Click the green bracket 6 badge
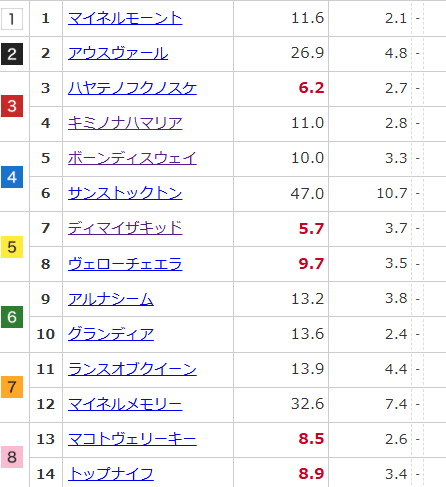446x487 pixels. coord(12,317)
